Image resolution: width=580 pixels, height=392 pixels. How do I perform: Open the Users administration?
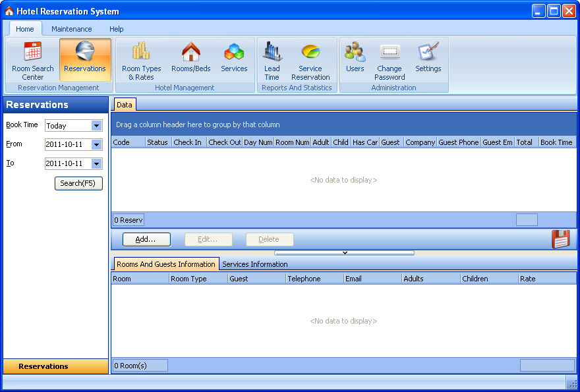(x=355, y=58)
